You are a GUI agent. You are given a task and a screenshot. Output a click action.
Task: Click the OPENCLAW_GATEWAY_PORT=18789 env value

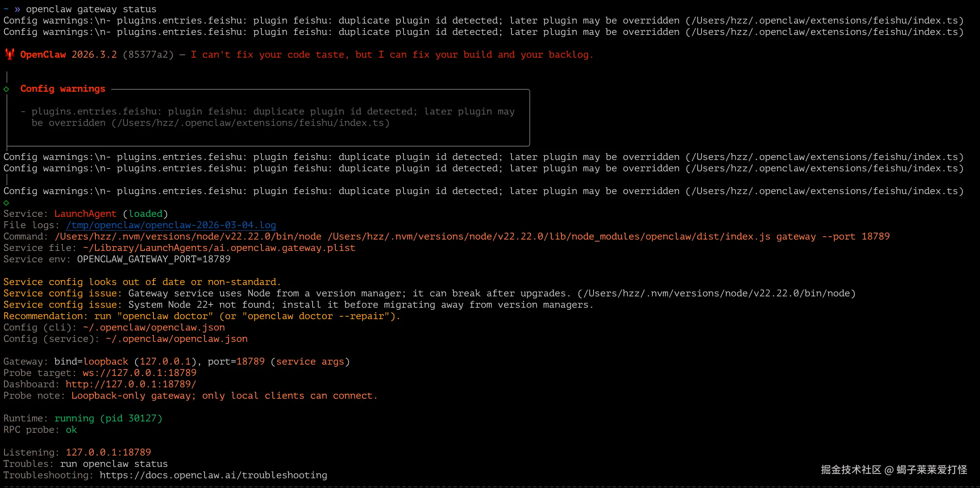pos(154,259)
